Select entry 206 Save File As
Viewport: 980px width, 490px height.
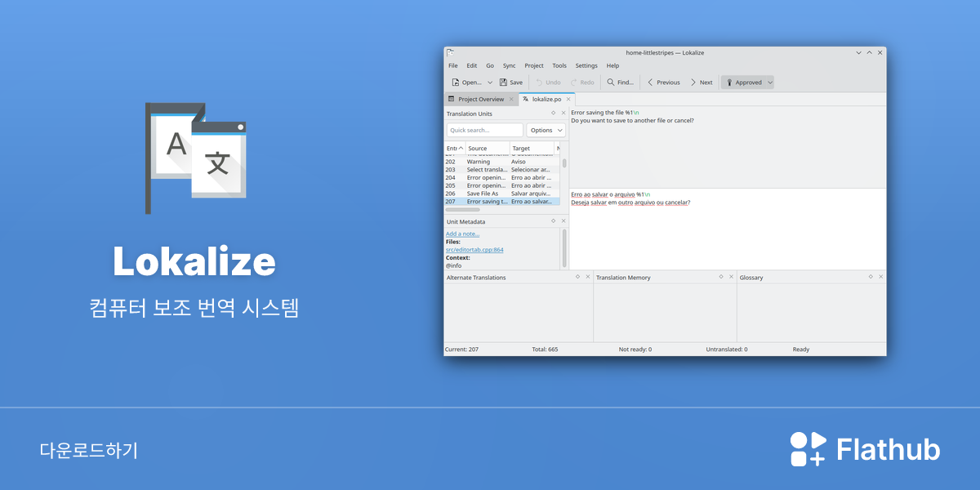[502, 194]
